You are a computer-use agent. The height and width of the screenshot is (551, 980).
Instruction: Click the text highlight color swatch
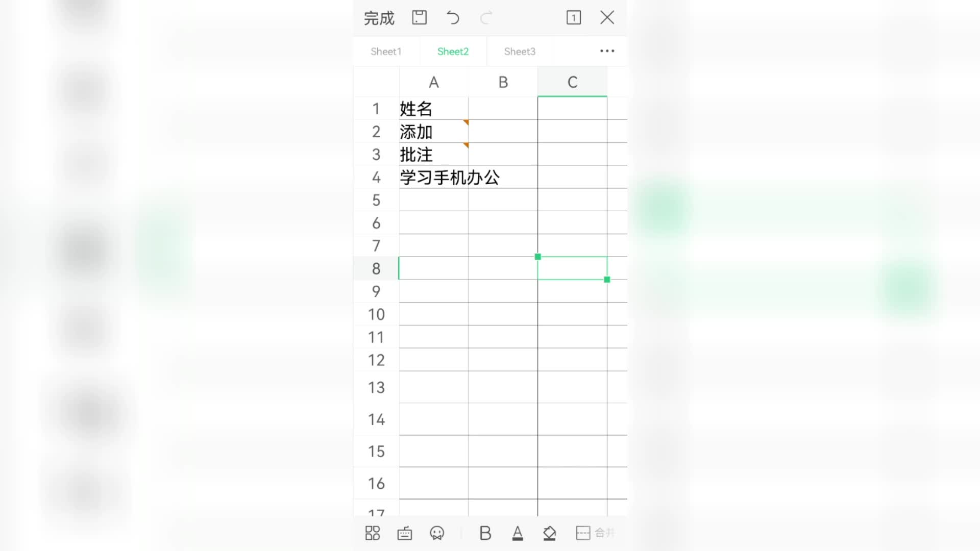click(550, 532)
